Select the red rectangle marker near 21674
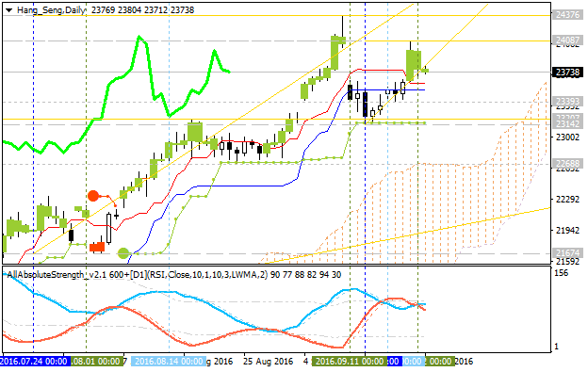588x372 pixels. point(97,247)
